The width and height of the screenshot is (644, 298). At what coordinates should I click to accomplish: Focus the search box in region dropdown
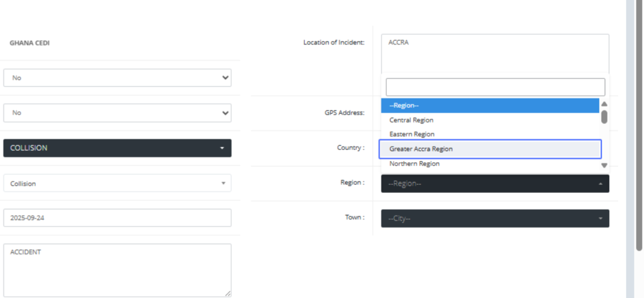495,87
